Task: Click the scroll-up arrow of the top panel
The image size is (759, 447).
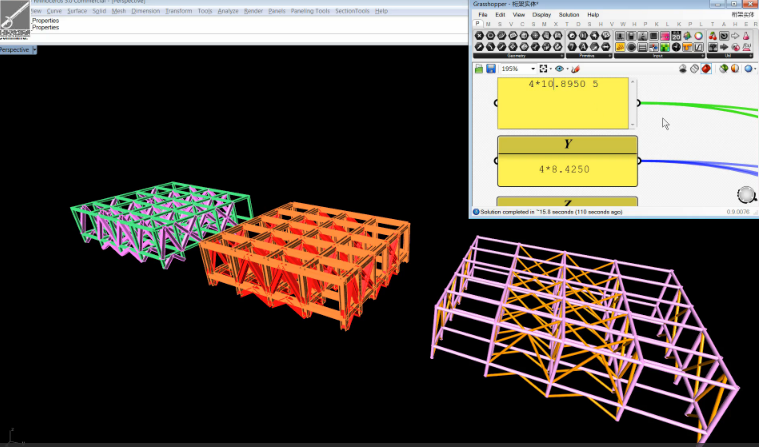Action: [632, 82]
